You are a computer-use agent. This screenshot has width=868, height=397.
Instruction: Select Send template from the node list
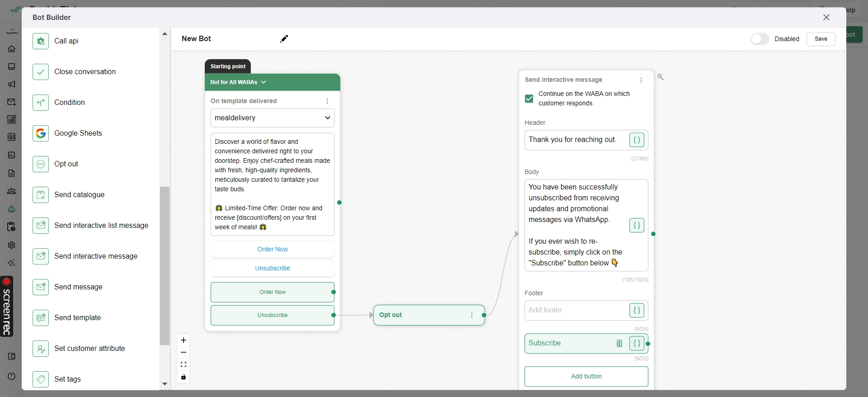pos(77,318)
